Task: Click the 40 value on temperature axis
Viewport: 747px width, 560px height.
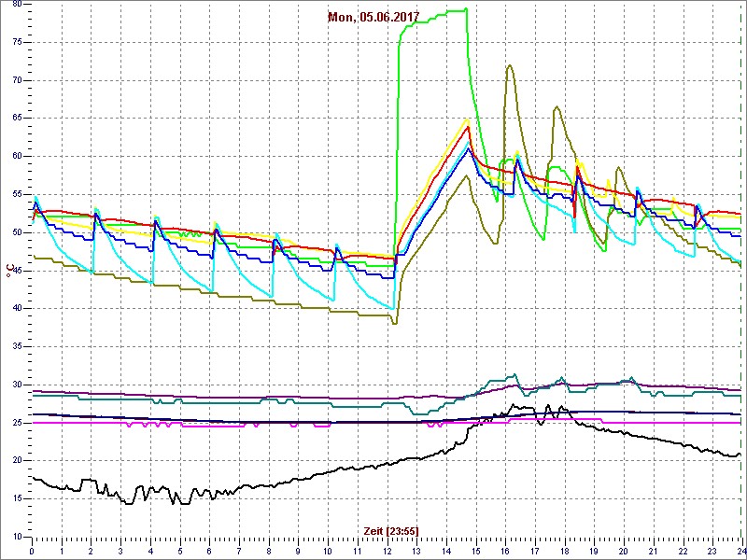Action: point(16,309)
